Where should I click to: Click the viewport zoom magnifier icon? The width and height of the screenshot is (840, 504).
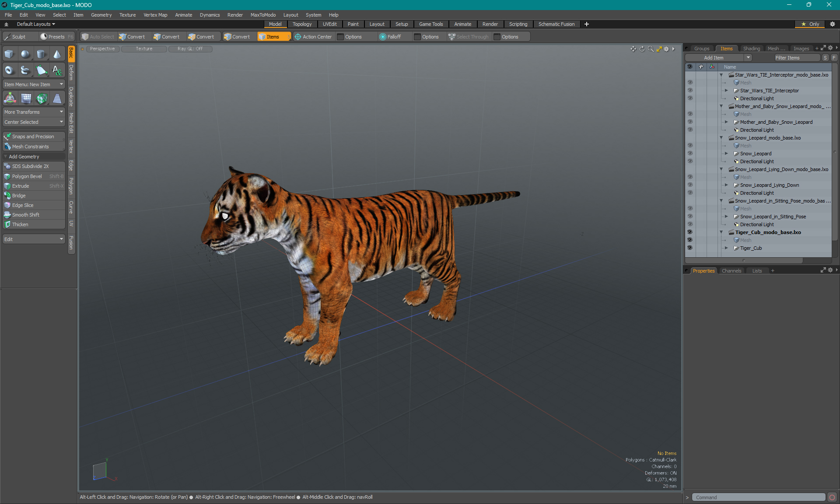point(651,49)
